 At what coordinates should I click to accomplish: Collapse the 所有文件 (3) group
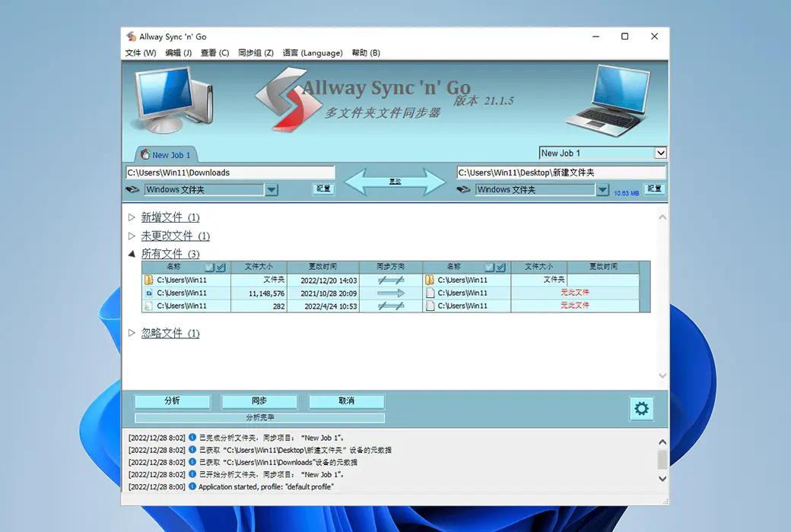132,254
